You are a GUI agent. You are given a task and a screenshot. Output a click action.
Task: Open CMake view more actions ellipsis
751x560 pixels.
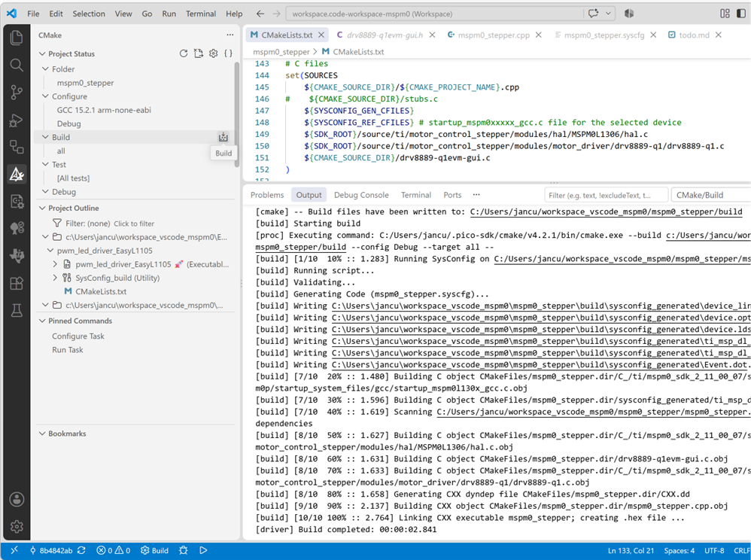tap(230, 35)
